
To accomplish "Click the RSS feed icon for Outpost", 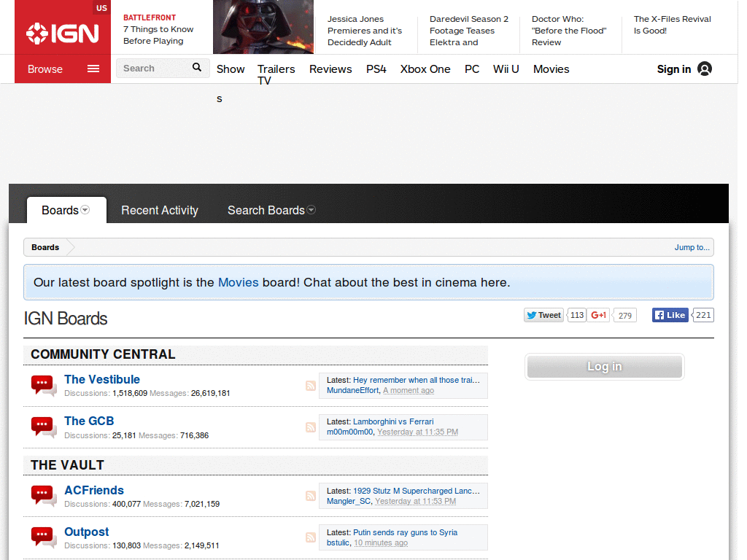I will point(310,537).
